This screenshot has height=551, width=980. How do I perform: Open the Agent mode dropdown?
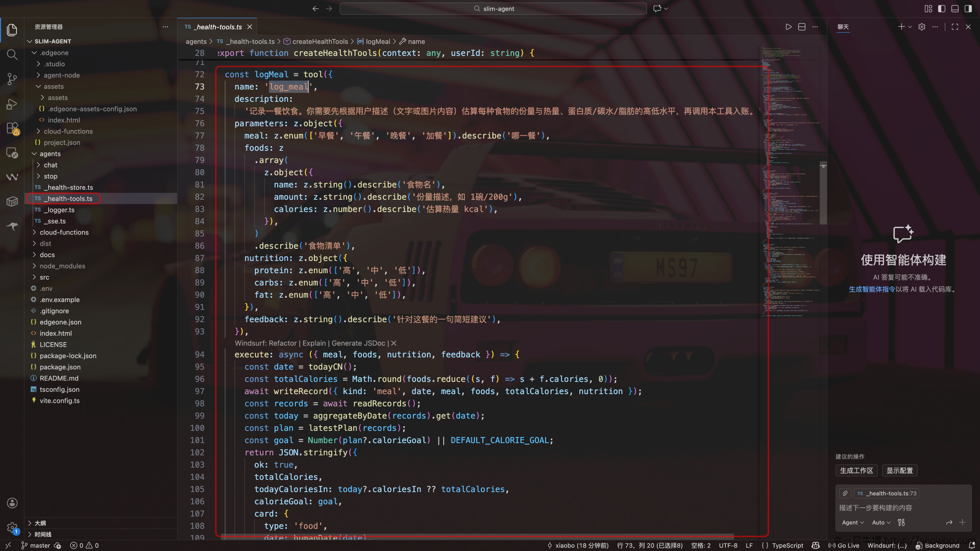coord(853,522)
